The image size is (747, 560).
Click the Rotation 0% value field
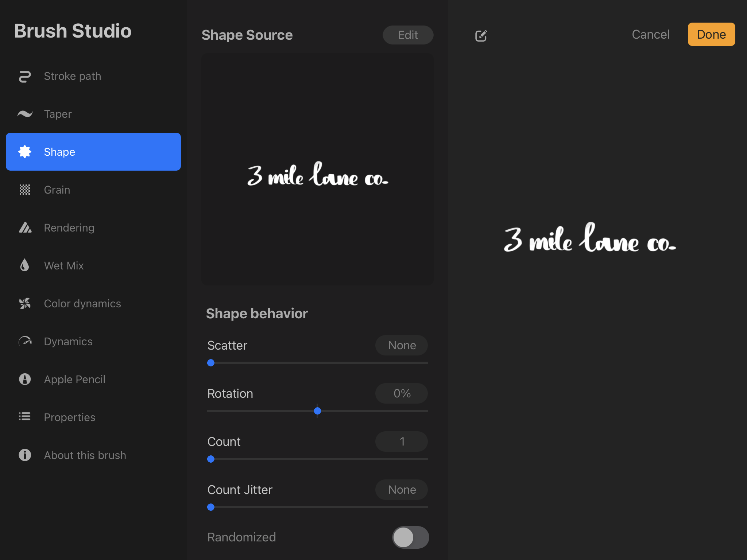point(402,393)
